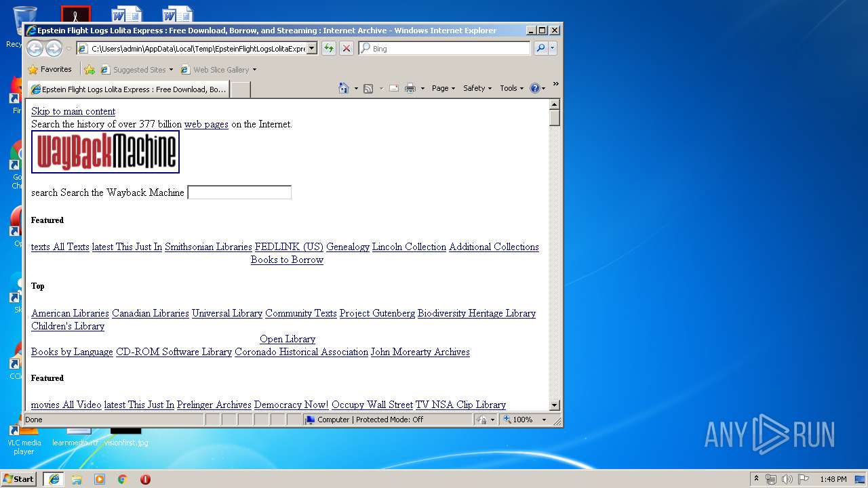This screenshot has width=868, height=488.
Task: Open Smithsonian Libraries link
Action: tap(208, 247)
